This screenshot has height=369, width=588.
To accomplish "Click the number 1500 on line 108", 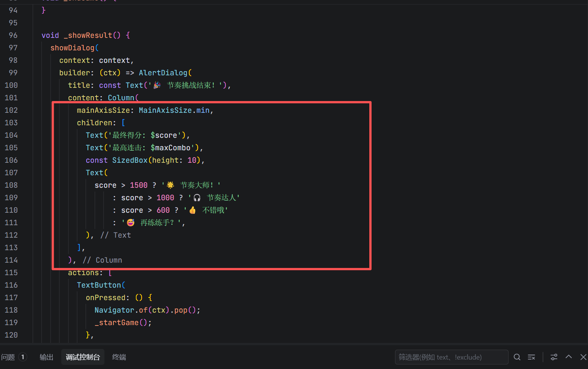I will (x=139, y=185).
